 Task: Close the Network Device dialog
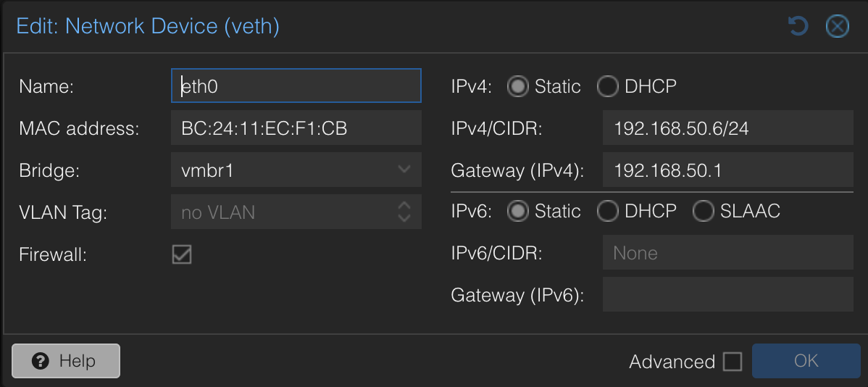(837, 27)
